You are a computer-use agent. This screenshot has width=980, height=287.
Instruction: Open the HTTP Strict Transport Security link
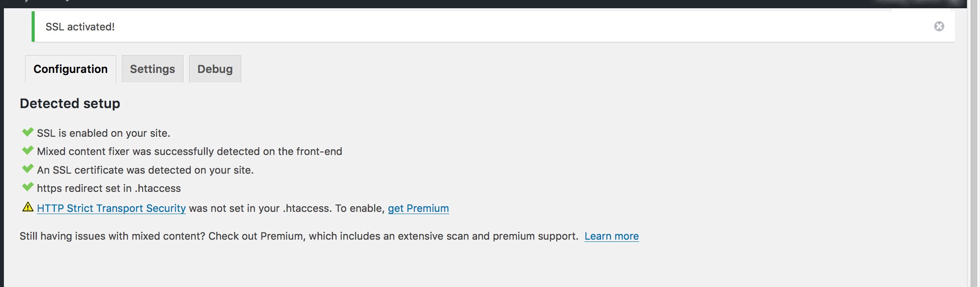[x=111, y=208]
